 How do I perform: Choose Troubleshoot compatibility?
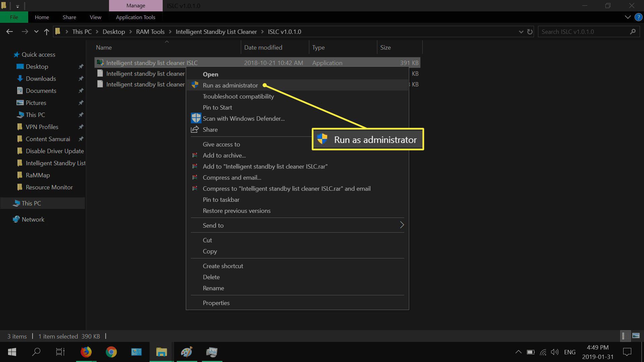(297, 96)
